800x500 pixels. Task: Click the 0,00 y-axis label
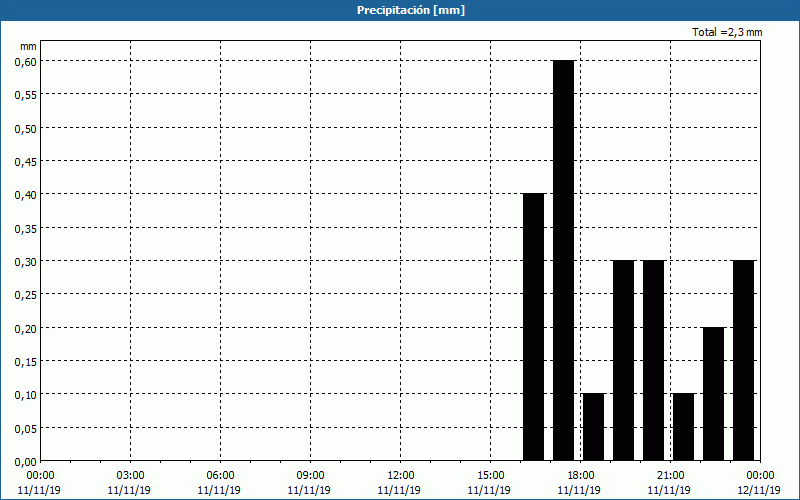[26, 462]
